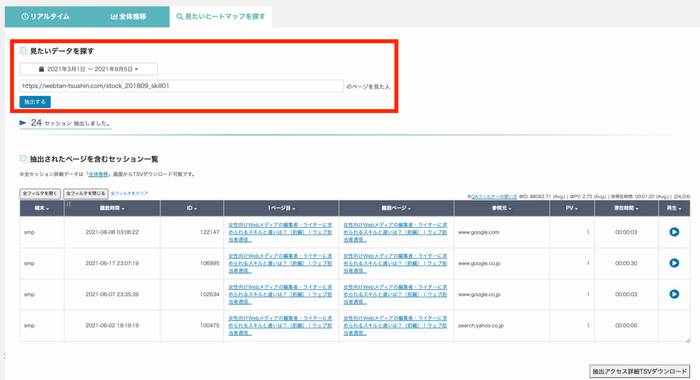Open the PV column filter dropdown
This screenshot has height=380, width=700.
tap(572, 208)
